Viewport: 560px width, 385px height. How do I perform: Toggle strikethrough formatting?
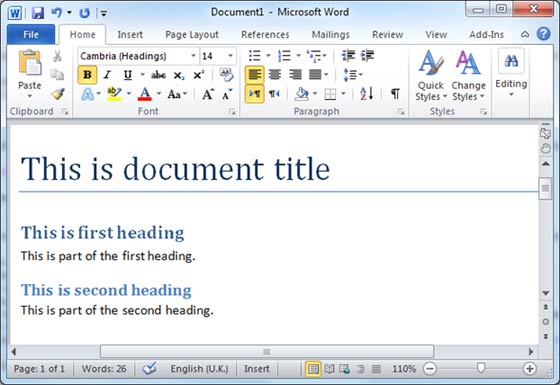click(x=158, y=75)
